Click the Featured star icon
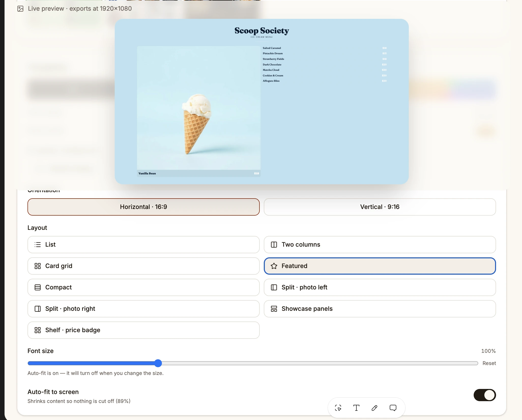522x420 pixels. pos(274,266)
